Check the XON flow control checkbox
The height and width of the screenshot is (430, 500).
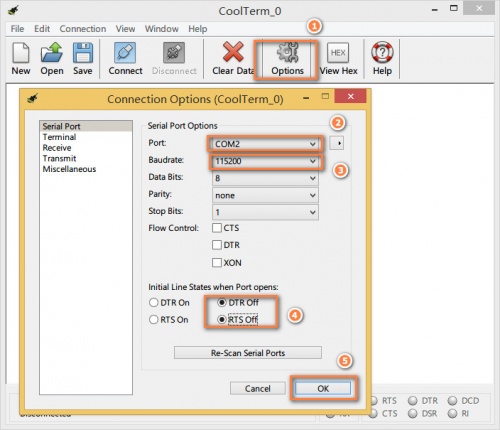coord(217,263)
